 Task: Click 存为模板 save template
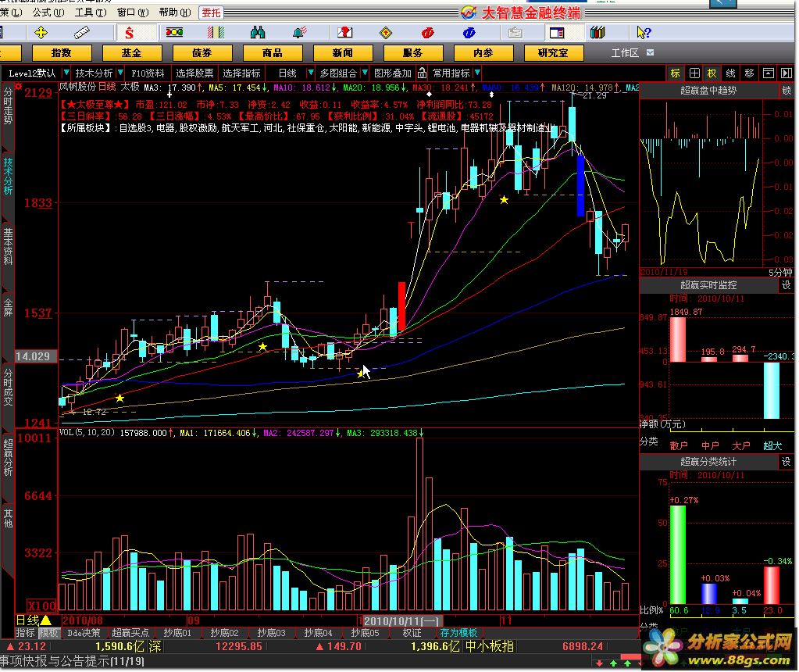coord(458,633)
